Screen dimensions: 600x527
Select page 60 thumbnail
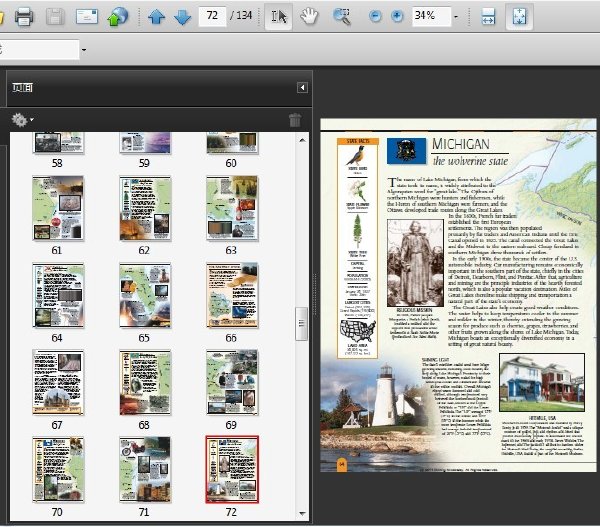232,143
